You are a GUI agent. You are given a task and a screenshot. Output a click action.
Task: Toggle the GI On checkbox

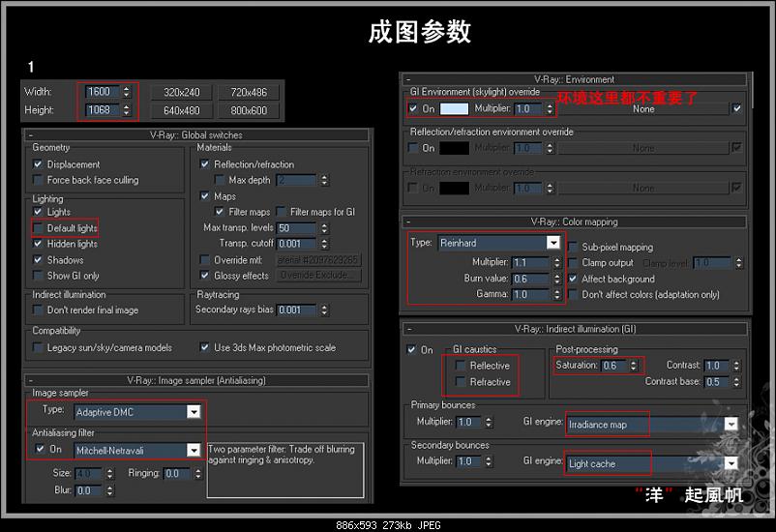click(x=412, y=350)
